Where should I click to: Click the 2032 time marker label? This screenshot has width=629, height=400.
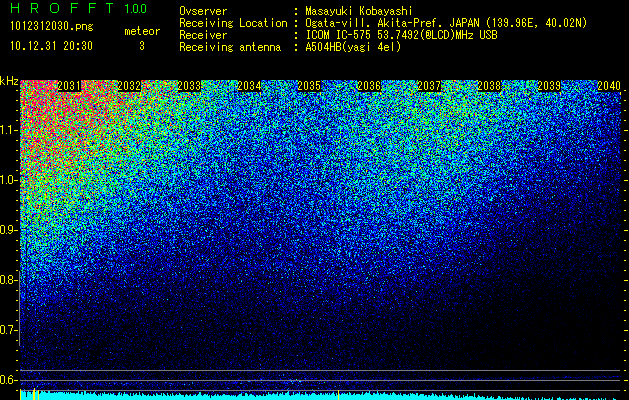tap(129, 86)
